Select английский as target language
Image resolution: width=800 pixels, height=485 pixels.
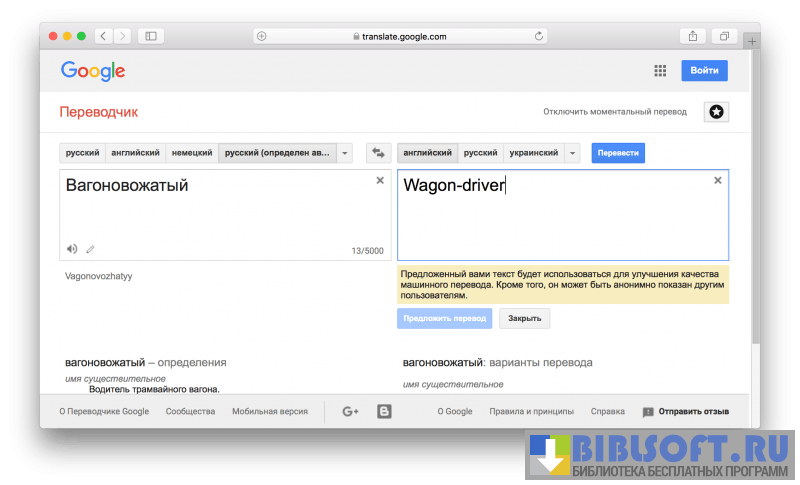pos(428,153)
